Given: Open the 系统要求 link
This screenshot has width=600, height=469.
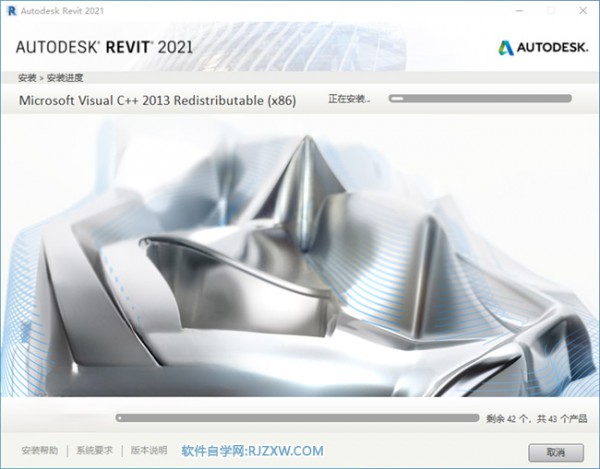Looking at the screenshot, I should click(x=94, y=450).
